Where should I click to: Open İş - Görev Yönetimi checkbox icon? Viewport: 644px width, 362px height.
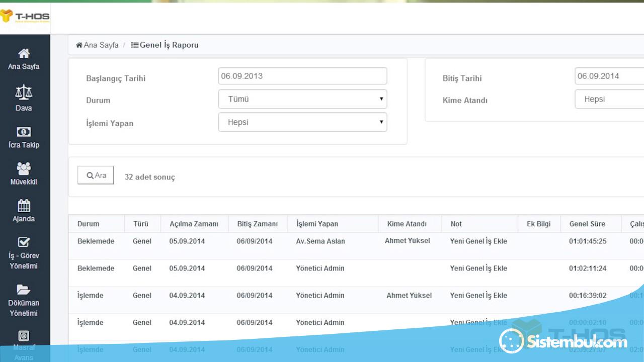(x=24, y=242)
